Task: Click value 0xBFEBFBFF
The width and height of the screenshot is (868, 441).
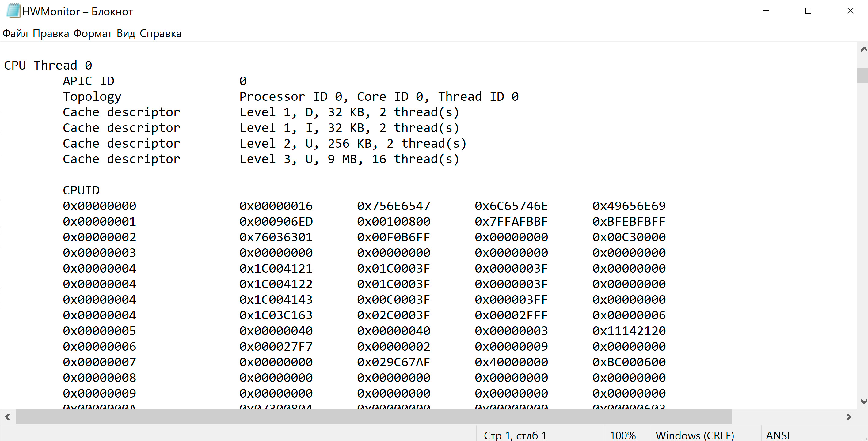Action: pos(629,221)
